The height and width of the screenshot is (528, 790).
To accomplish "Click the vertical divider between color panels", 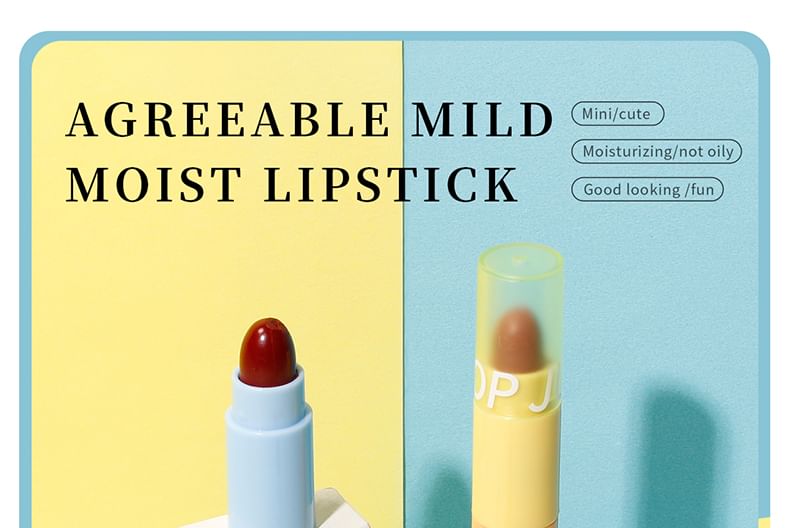I will coord(404,282).
